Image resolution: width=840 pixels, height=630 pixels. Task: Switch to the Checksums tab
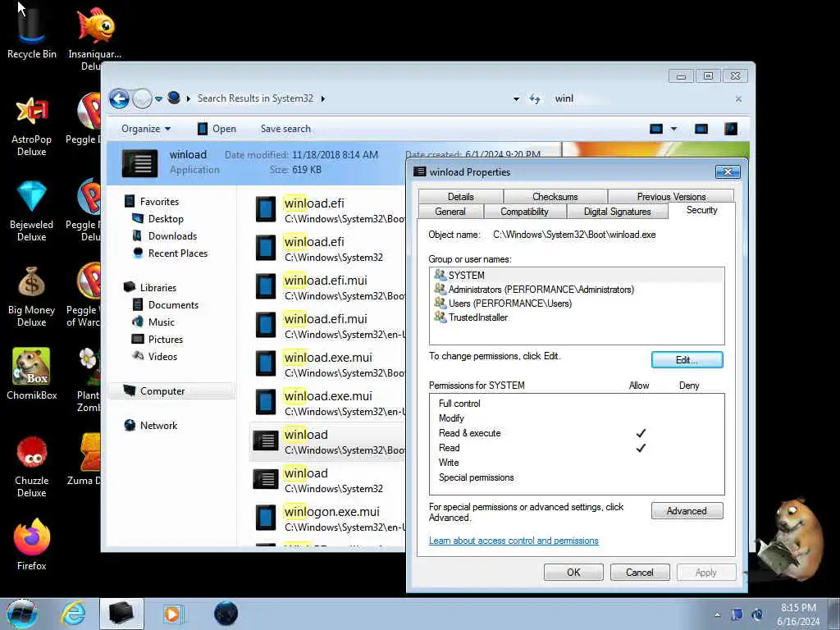click(555, 197)
